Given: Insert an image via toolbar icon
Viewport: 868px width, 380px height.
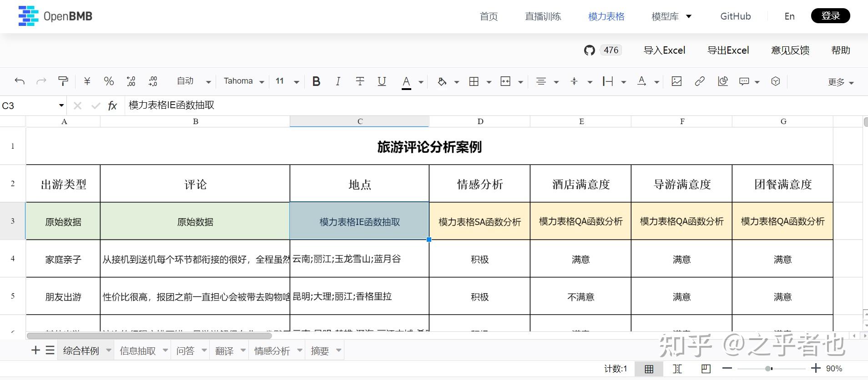Looking at the screenshot, I should 676,81.
